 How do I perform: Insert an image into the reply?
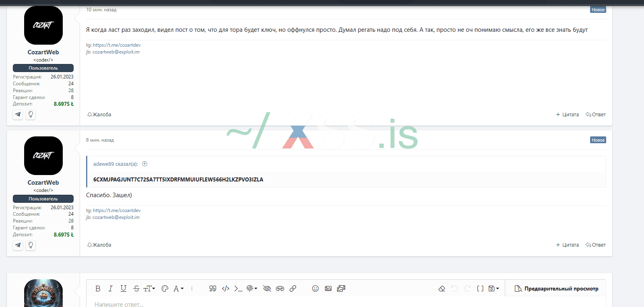pyautogui.click(x=328, y=288)
